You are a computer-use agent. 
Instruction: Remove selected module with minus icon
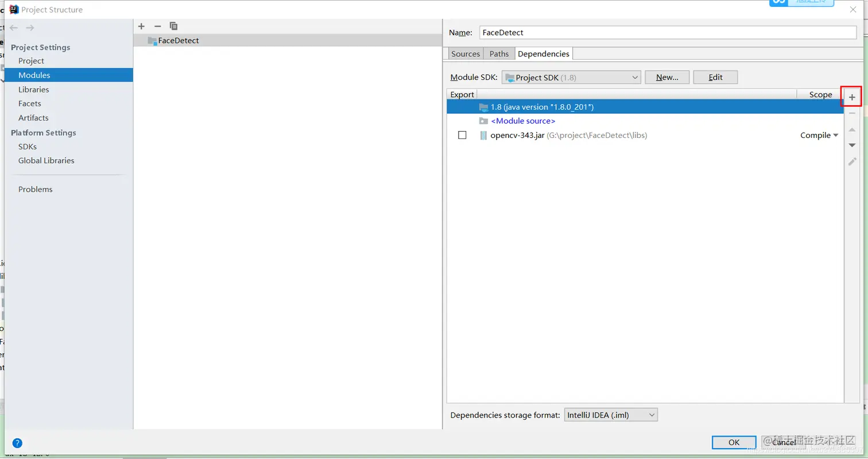click(158, 26)
